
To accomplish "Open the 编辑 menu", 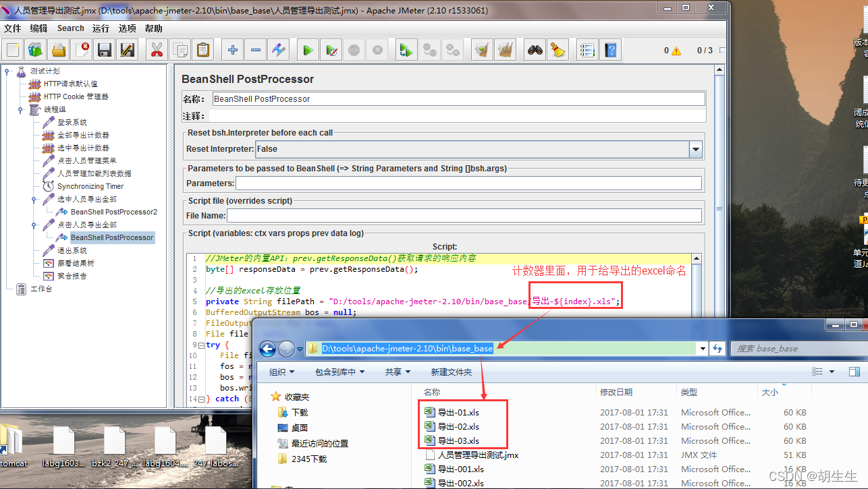I will 39,28.
